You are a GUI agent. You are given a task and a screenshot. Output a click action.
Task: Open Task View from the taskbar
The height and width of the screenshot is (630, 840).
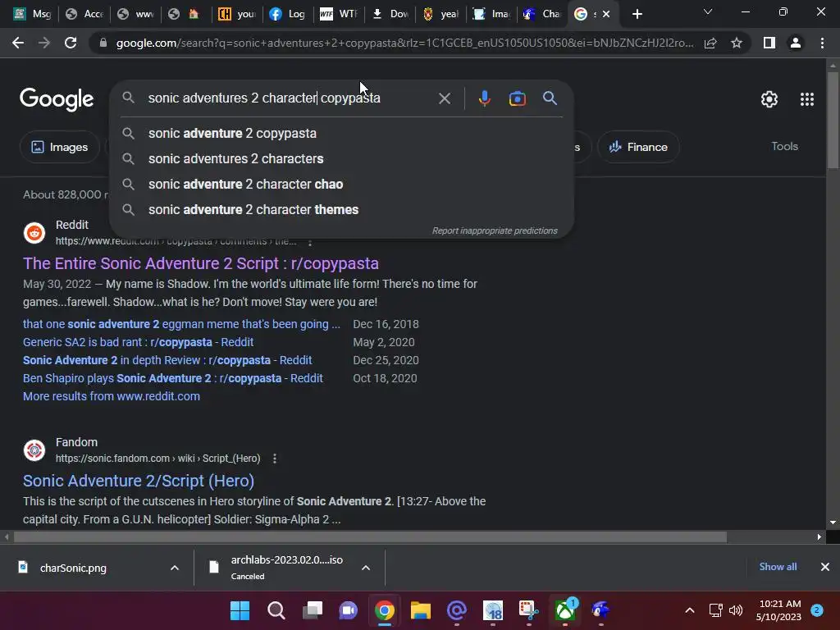click(x=313, y=610)
